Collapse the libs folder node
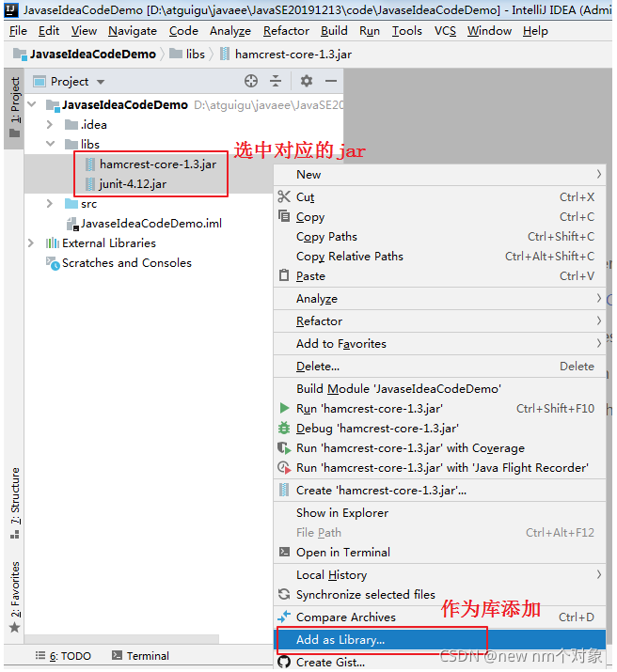The width and height of the screenshot is (617, 672). point(51,144)
